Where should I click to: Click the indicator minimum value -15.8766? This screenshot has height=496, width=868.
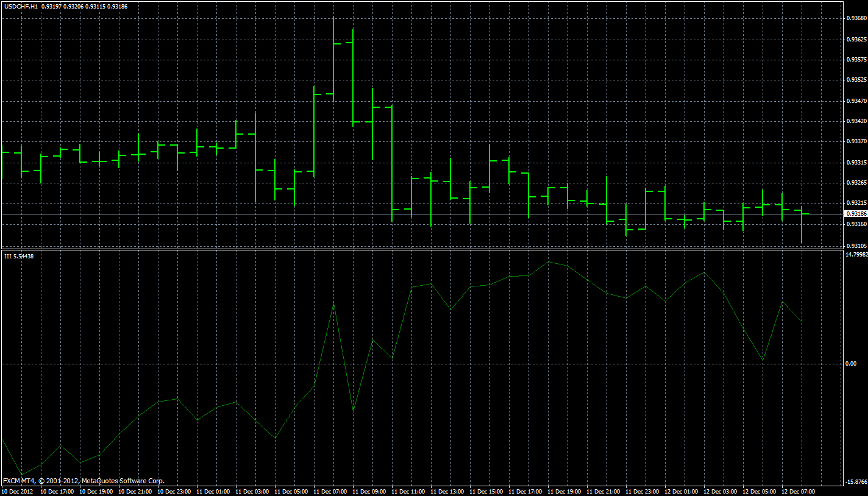click(x=856, y=482)
